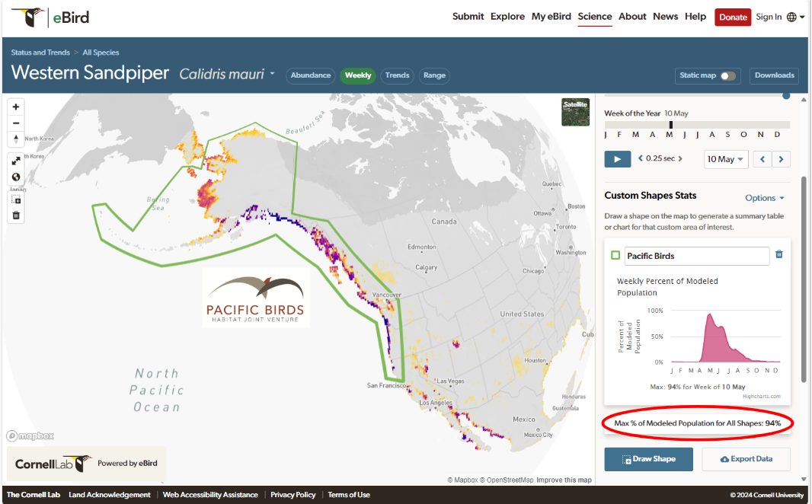
Task: Click the Draw Shape button
Action: pos(648,459)
